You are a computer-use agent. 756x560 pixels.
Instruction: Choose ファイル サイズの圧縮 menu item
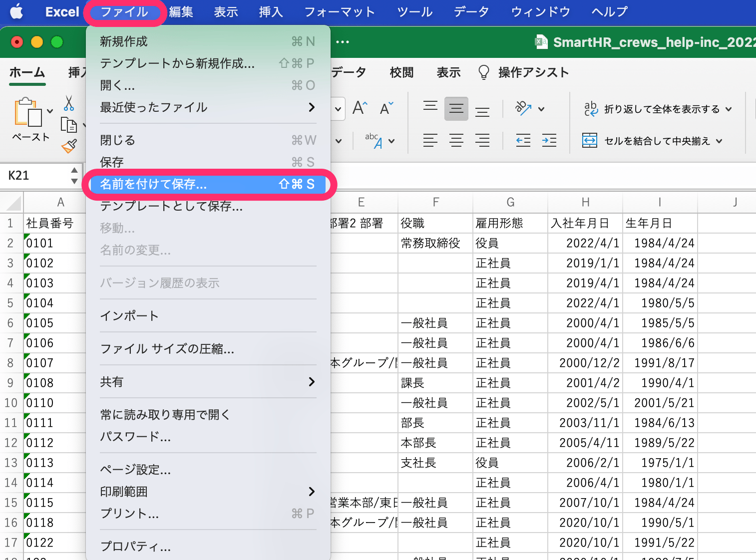coord(208,349)
